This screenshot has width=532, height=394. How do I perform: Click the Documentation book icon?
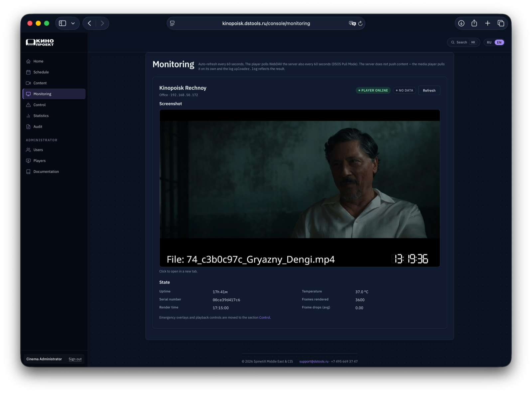pyautogui.click(x=28, y=172)
